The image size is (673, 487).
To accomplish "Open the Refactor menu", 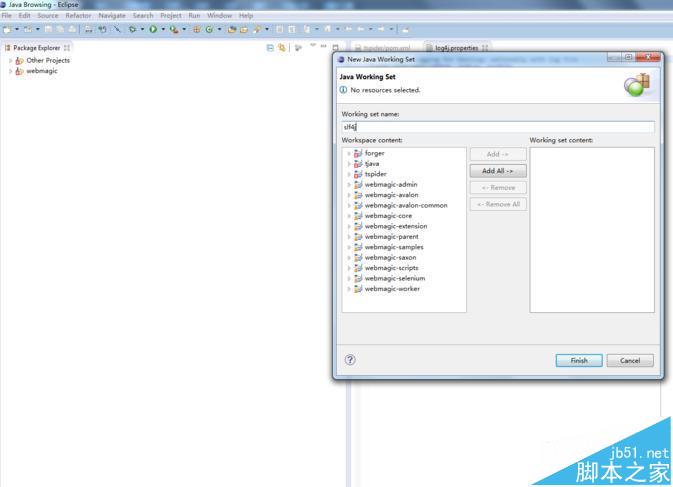I will (x=78, y=16).
